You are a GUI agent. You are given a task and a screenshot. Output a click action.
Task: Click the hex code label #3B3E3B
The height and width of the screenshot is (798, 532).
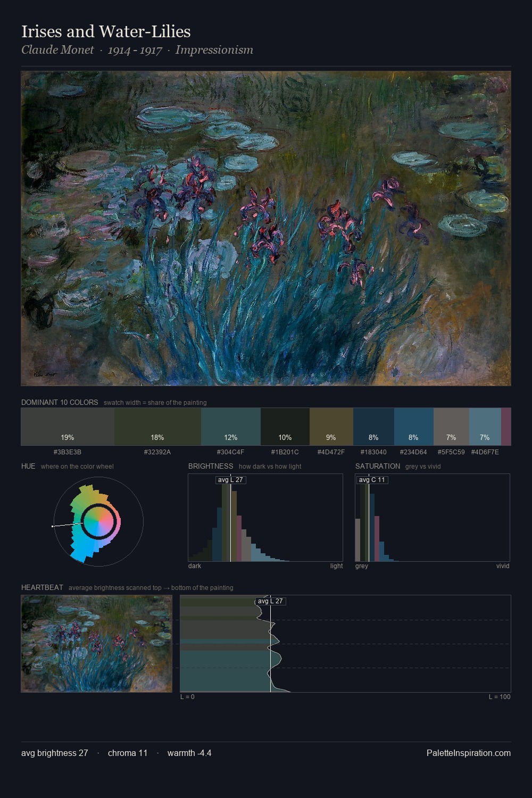(68, 452)
